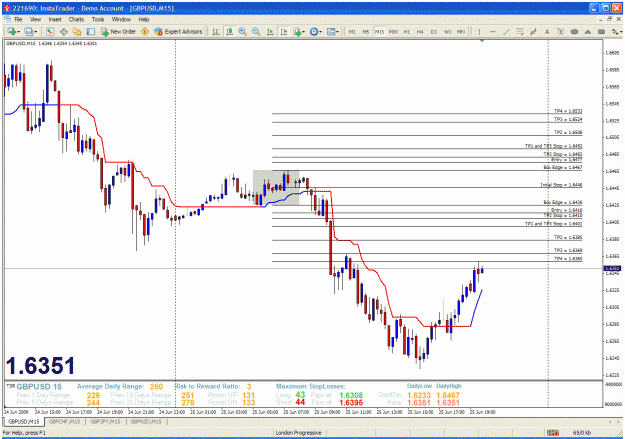The image size is (625, 439).
Task: Switch timeframe to H4
Action: (420, 31)
